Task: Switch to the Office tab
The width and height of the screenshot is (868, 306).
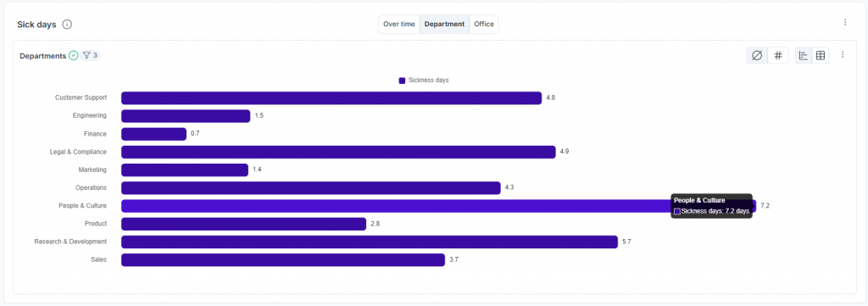Action: (x=484, y=25)
